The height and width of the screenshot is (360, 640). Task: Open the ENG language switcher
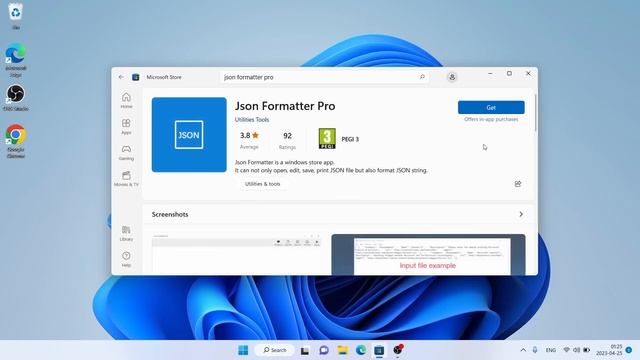(x=551, y=350)
